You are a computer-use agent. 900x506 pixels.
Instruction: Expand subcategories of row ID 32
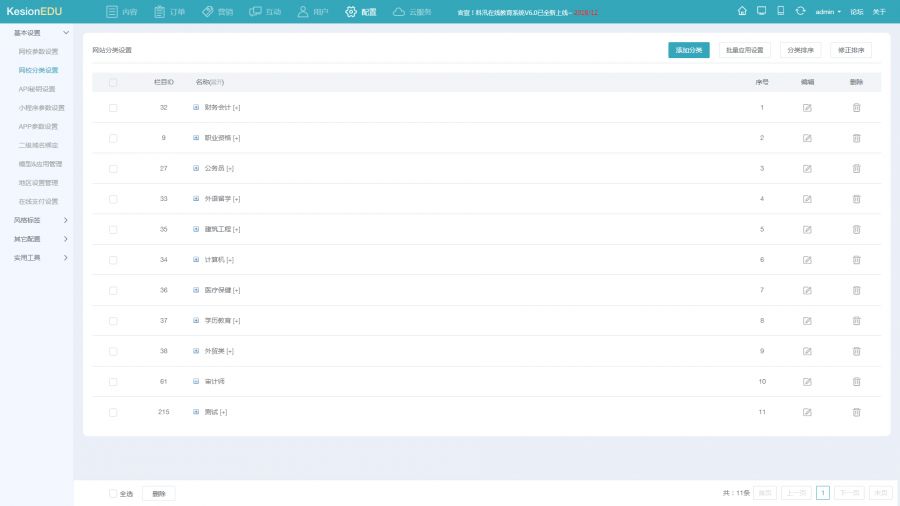pyautogui.click(x=196, y=107)
